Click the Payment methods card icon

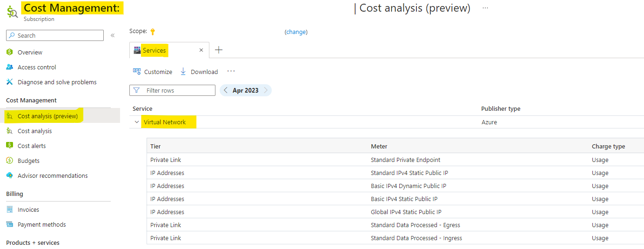tap(9, 224)
